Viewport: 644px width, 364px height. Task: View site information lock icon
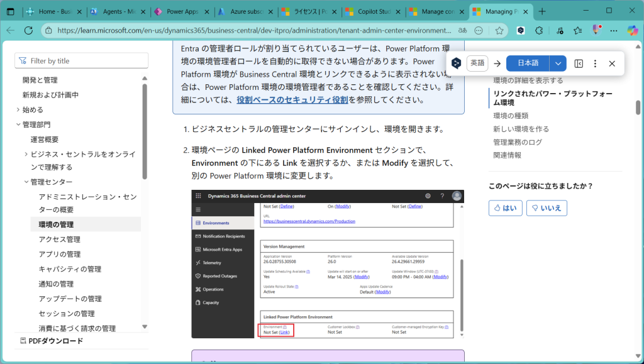point(48,30)
